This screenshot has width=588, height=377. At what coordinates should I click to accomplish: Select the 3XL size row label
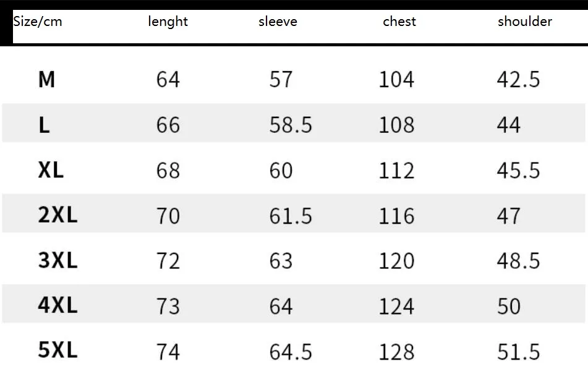tap(58, 261)
